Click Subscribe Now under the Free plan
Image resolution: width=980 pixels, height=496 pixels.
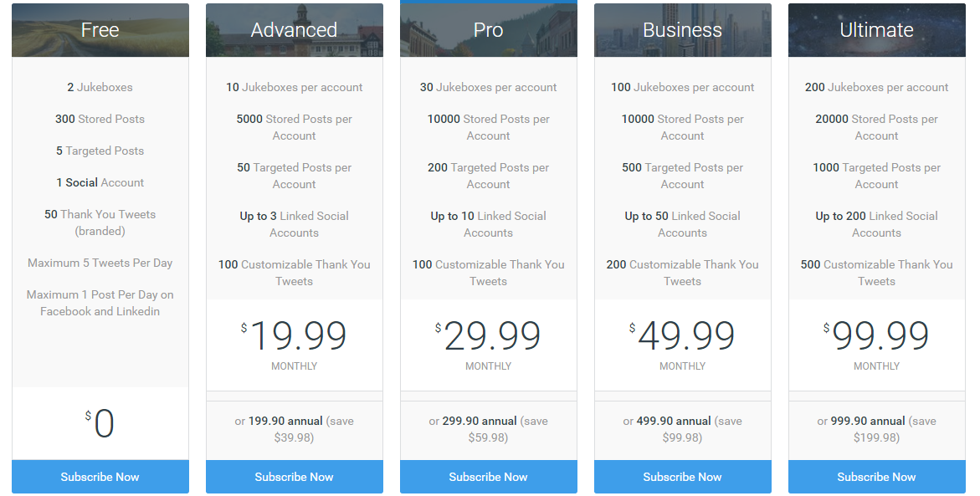click(100, 477)
